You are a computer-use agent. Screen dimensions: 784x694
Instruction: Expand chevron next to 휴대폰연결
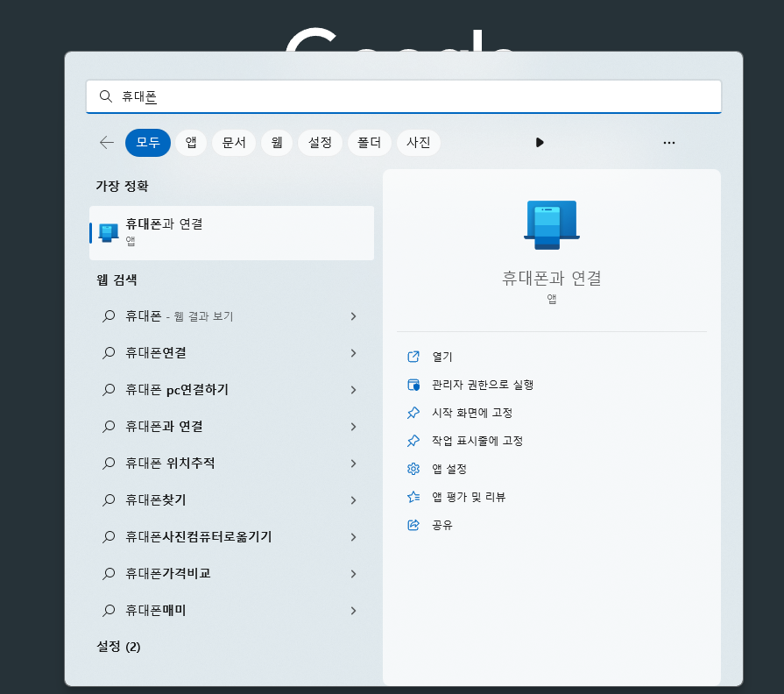click(x=354, y=353)
